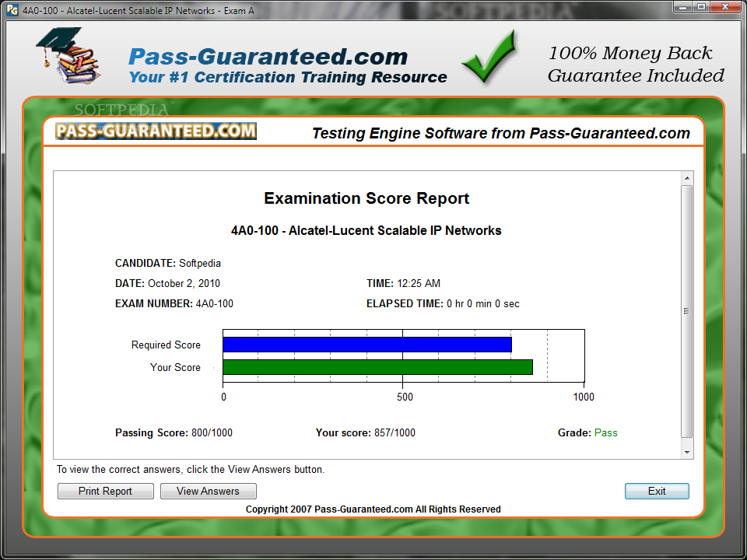Click the 1000 axis label on chart
Viewport: 747px width, 560px height.
point(584,397)
